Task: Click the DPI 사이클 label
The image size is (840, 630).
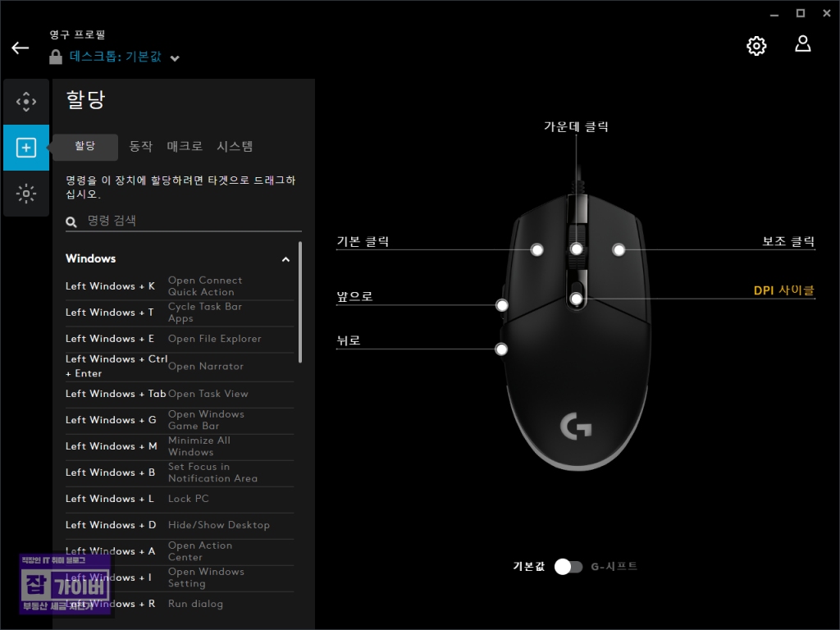Action: (783, 290)
